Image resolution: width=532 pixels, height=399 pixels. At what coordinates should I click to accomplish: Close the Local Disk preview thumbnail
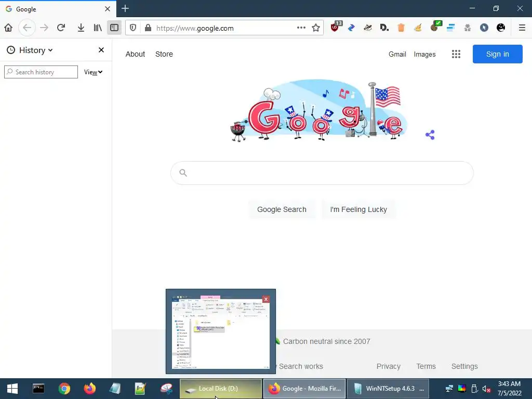click(266, 299)
